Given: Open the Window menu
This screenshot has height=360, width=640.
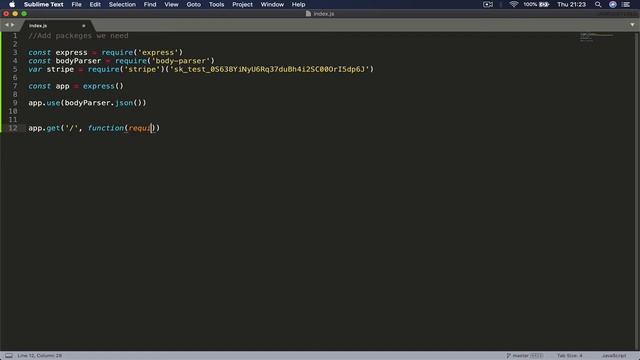Looking at the screenshot, I should click(x=272, y=4).
